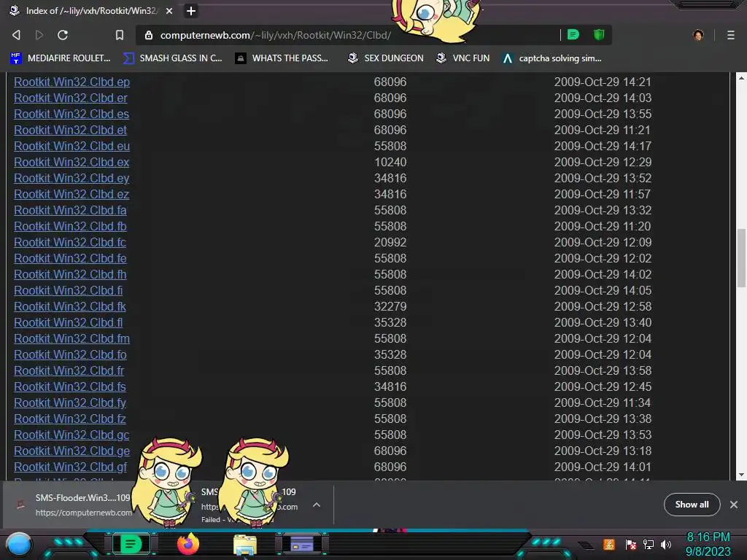Open the MEDIAFIRE ROULET... bookmark
Screen dimensions: 747x560
point(61,58)
